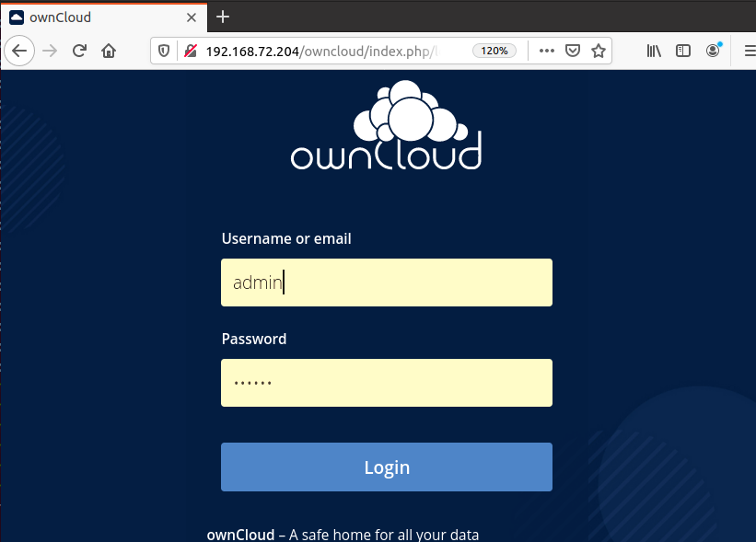Click the ownCloud tab favicon
Screen dimensions: 756x542
click(x=17, y=17)
